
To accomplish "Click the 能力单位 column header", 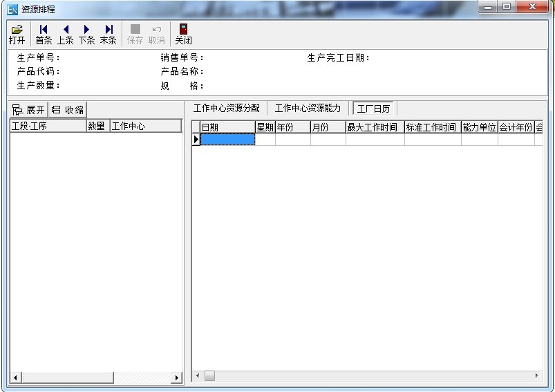I will tap(480, 127).
